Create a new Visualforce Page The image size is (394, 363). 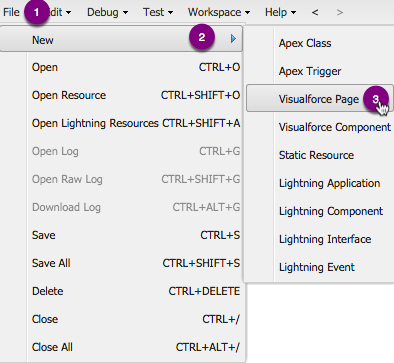click(319, 98)
